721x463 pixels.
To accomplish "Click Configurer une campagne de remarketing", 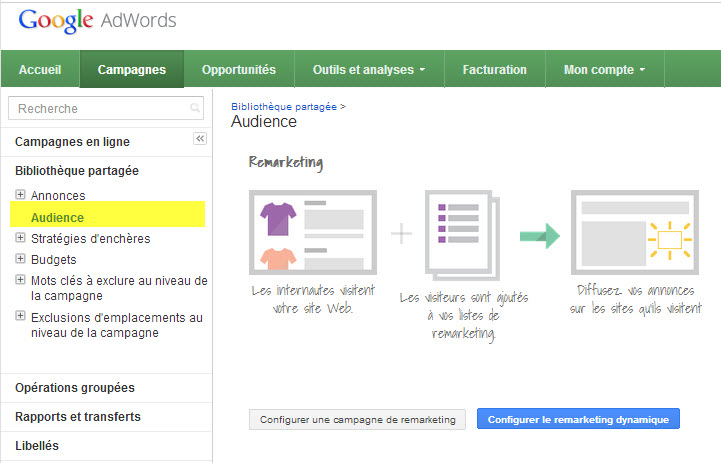I will point(357,419).
